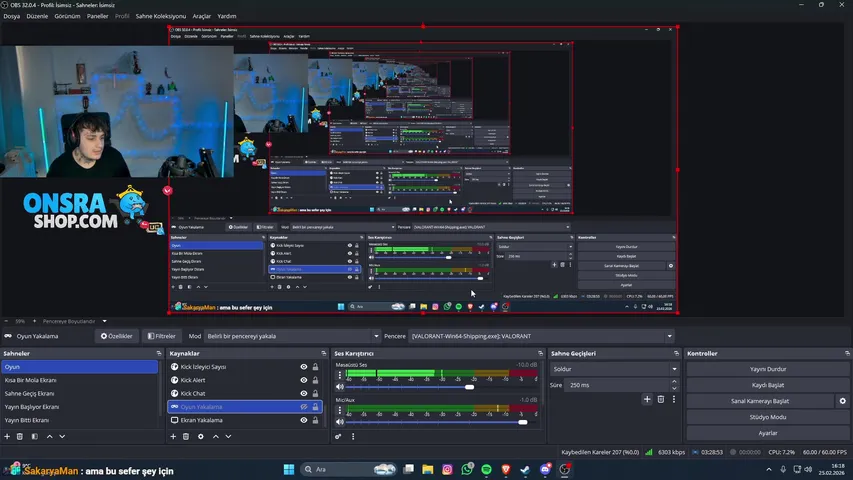Open source Özellikler button
Screen dimensions: 853x480
116,336
